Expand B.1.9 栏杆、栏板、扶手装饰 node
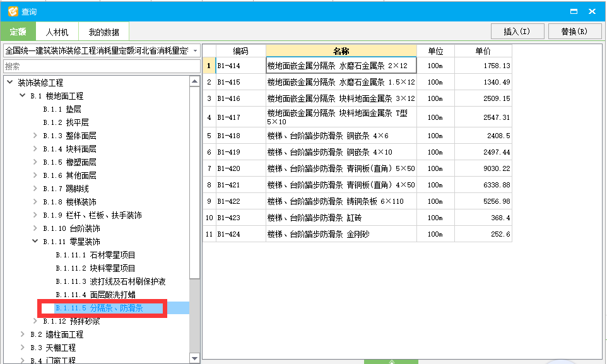The height and width of the screenshot is (364, 607). pyautogui.click(x=35, y=214)
